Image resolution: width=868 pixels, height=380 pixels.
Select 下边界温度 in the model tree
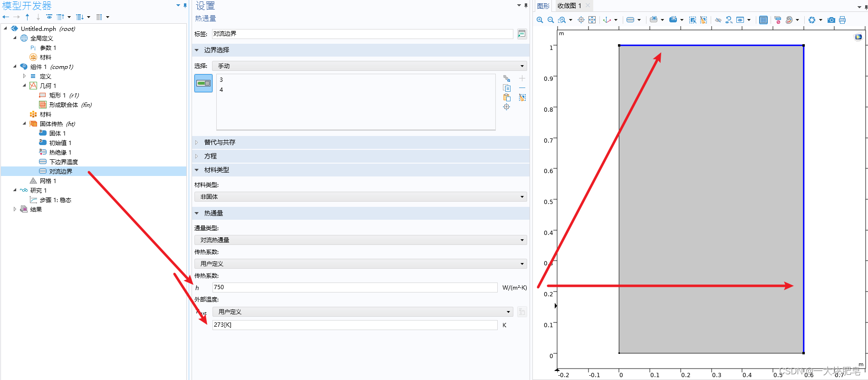tap(64, 162)
